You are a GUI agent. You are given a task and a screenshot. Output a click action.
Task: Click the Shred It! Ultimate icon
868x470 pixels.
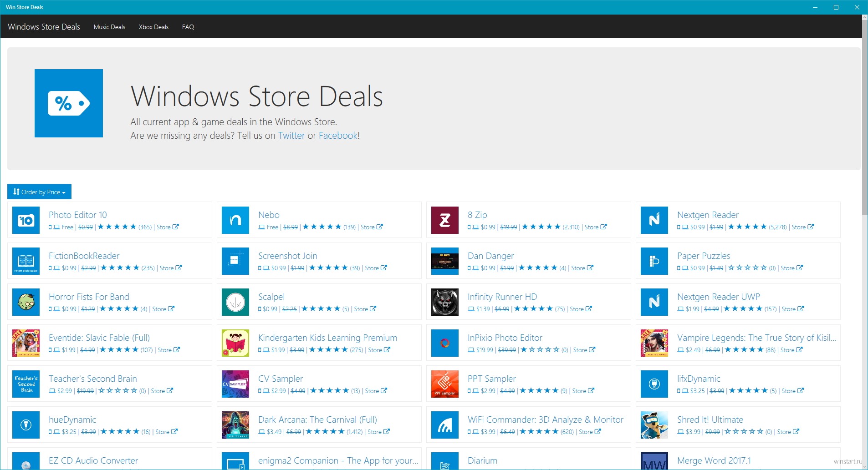click(x=654, y=425)
